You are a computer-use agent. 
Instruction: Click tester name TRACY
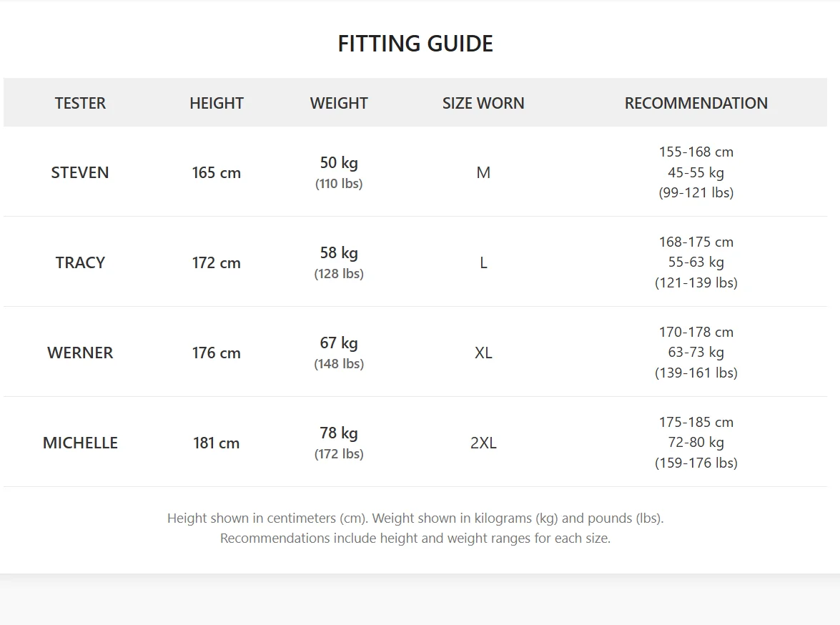coord(80,262)
